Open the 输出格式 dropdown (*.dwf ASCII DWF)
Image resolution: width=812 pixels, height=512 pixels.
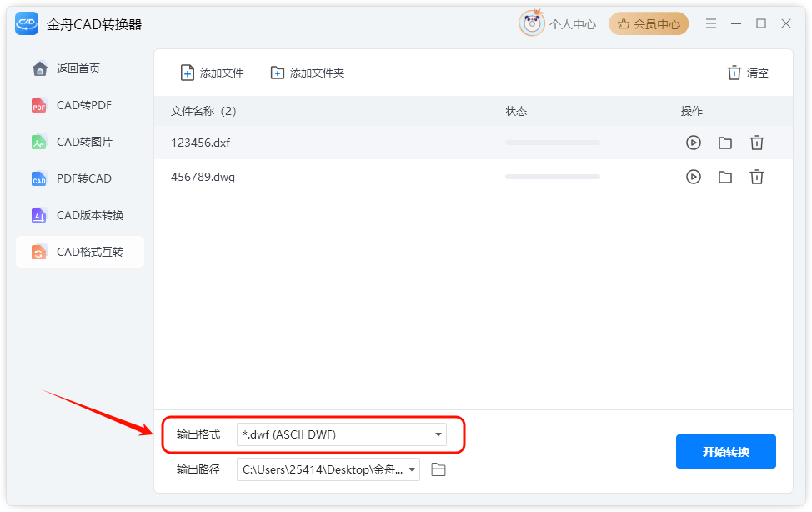342,434
